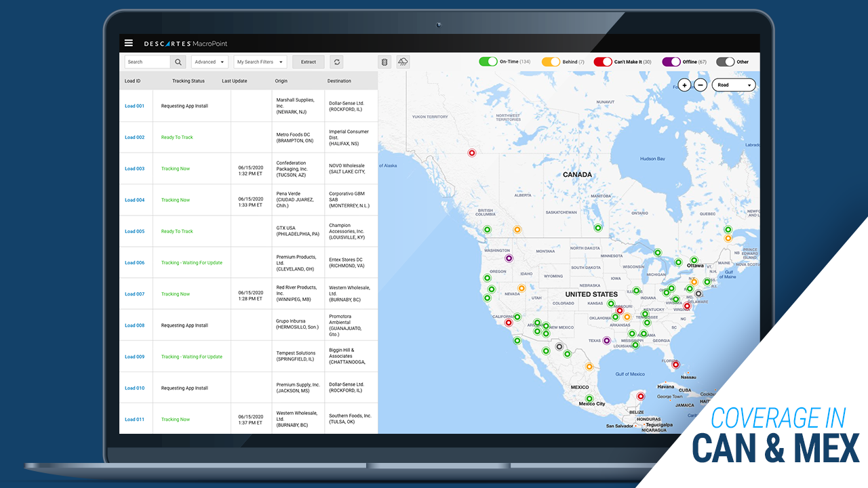Select the red alert marker near Mexico City
868x488 pixels.
tap(641, 396)
